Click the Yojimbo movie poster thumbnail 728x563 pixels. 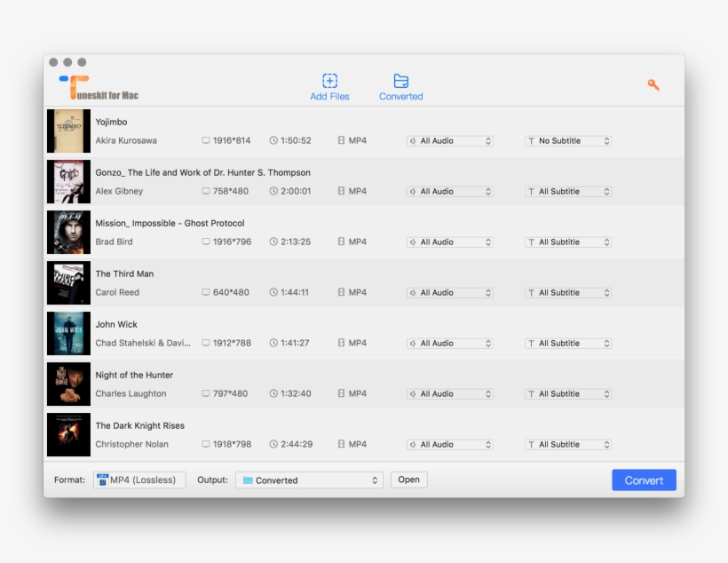tap(68, 131)
